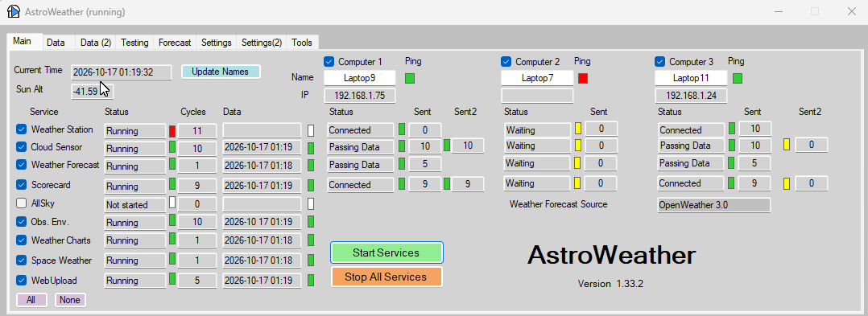Uncheck the Cloud Sensor service checkbox

tap(22, 147)
